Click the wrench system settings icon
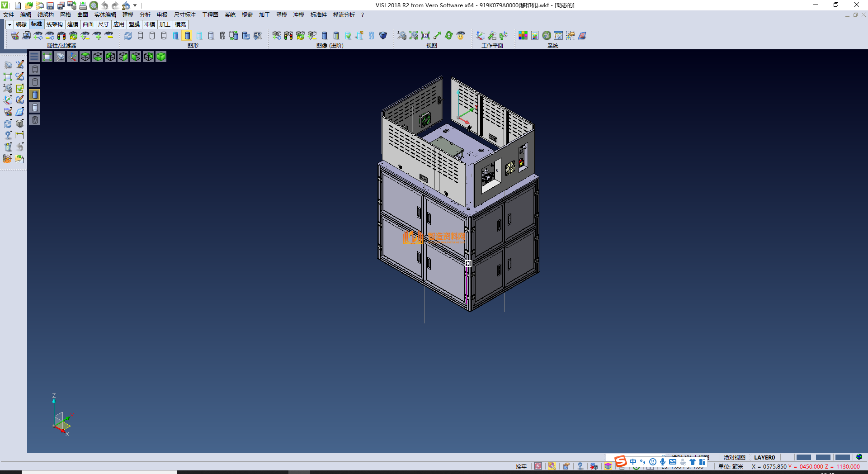This screenshot has height=474, width=868. click(547, 36)
